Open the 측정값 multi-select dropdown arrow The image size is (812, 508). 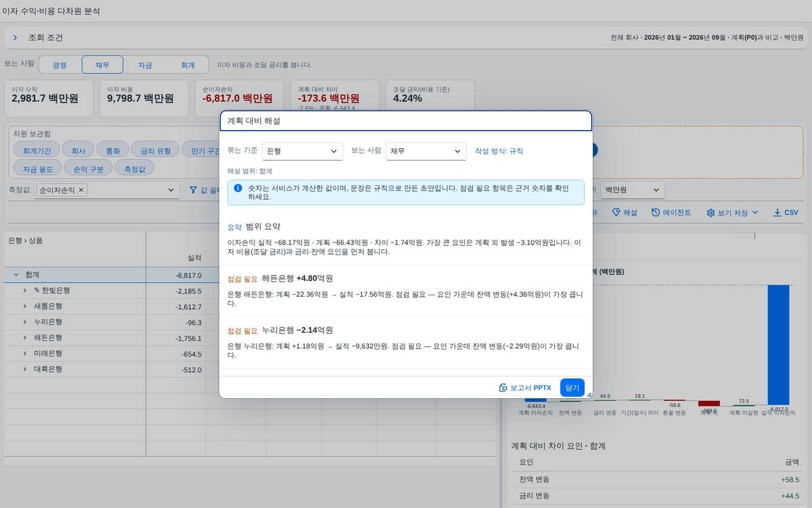(x=171, y=191)
